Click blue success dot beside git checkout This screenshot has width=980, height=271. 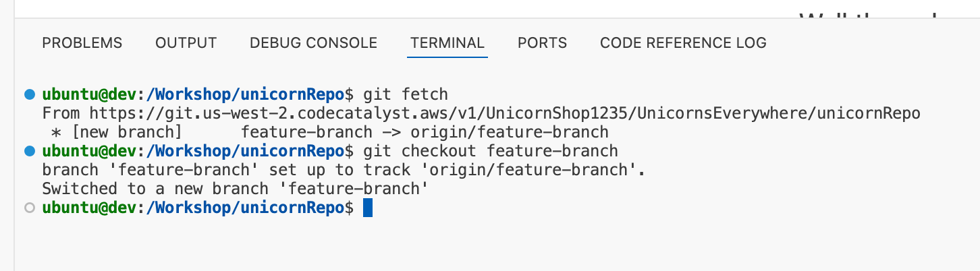[29, 150]
